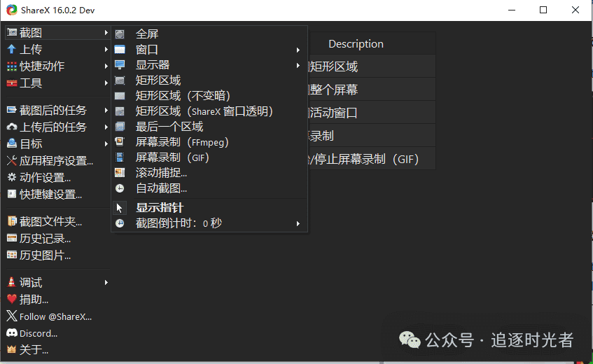Viewport: 593px width, 364px height.
Task: Click the 动作设置 gear icon
Action: tap(12, 177)
